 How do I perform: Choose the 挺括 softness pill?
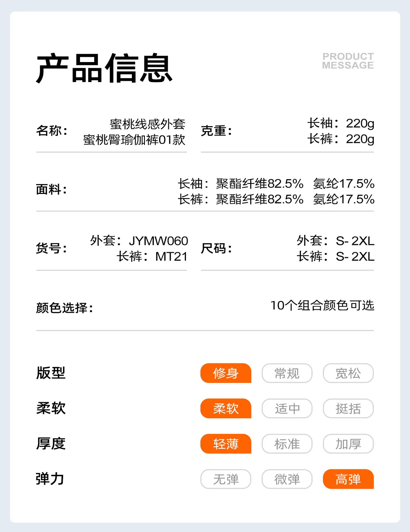coord(348,408)
